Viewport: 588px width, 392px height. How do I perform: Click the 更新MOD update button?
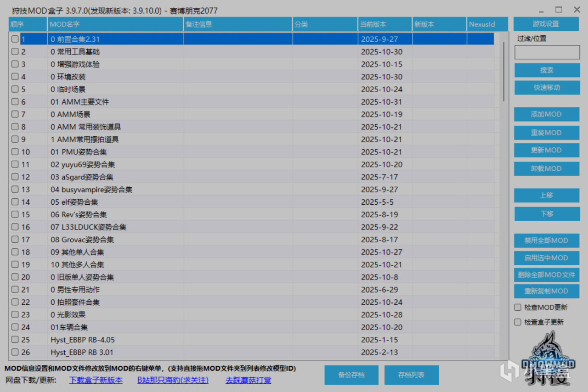tap(547, 150)
